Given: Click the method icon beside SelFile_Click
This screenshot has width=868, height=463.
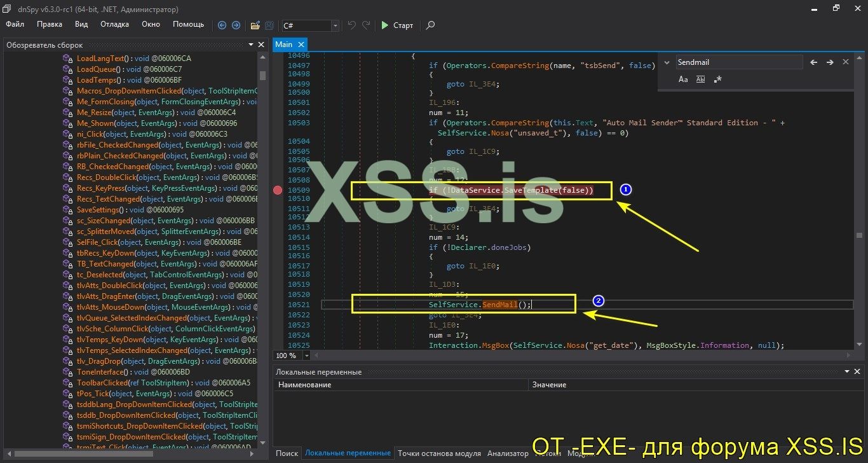Looking at the screenshot, I should (x=68, y=242).
